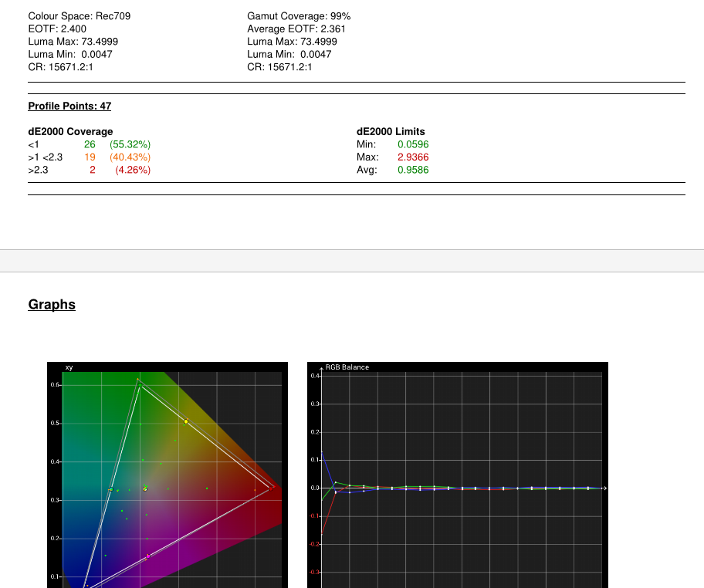Click the Max value '2.9366'
The image size is (704, 588).
(x=413, y=157)
